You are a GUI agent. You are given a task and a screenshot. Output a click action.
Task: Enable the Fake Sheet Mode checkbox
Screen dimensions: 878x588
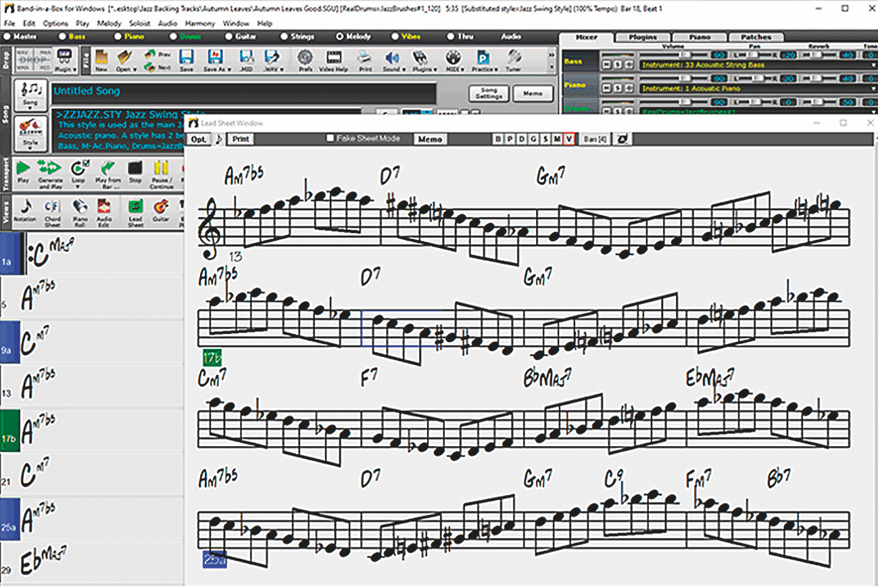[x=330, y=139]
